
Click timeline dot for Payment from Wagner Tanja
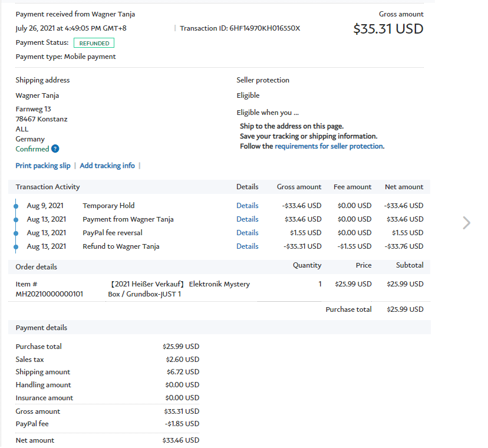[x=17, y=219]
